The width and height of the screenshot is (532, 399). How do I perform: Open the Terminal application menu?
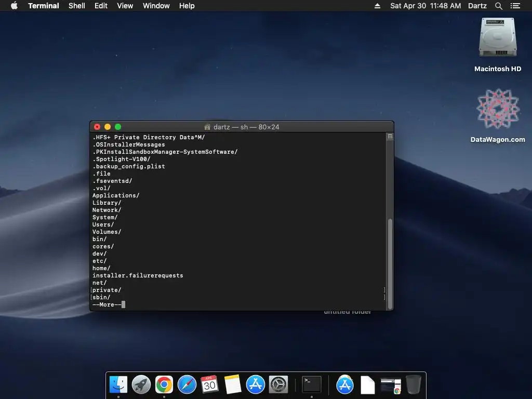[x=44, y=6]
